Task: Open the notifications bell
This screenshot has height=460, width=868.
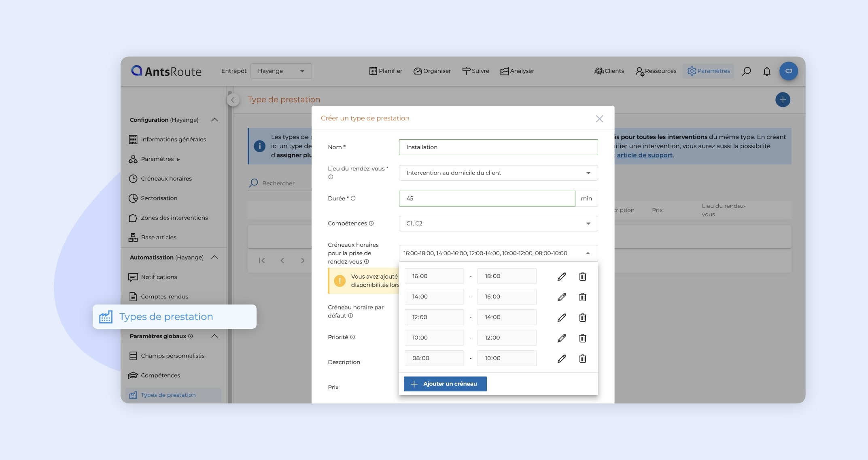Action: [x=766, y=71]
